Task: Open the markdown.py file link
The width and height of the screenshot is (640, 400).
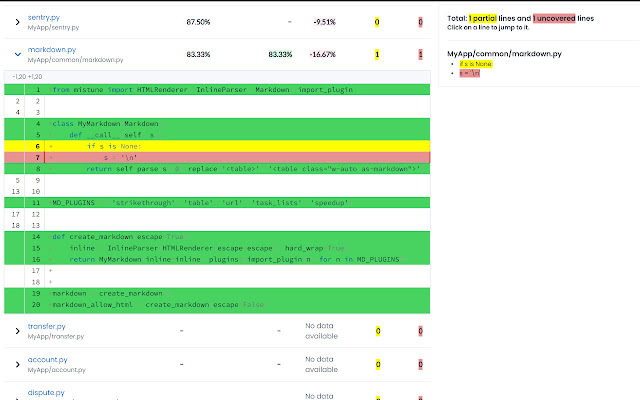Action: (52, 50)
